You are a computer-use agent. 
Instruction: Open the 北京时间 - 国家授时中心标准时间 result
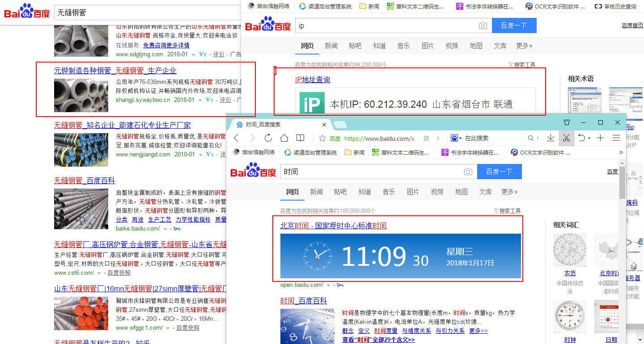coord(333,226)
